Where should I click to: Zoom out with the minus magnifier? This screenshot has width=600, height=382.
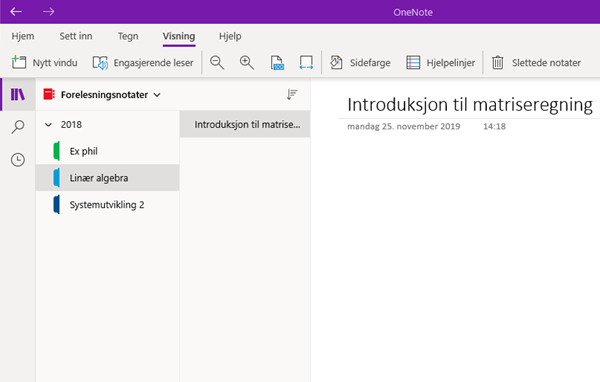coord(217,62)
